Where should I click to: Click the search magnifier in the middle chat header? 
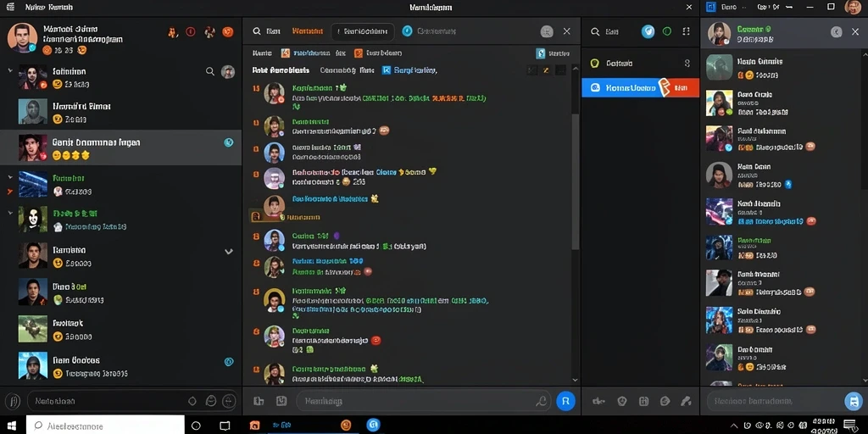pyautogui.click(x=257, y=31)
